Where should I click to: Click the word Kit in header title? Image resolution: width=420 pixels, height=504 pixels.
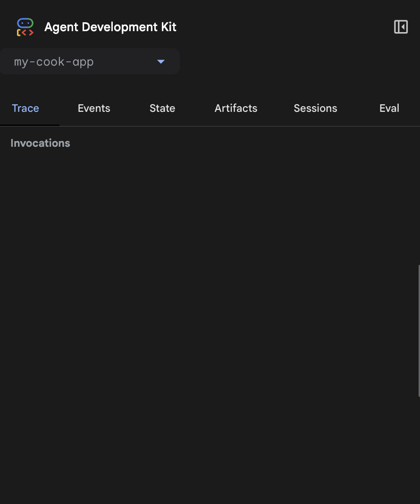tap(168, 27)
